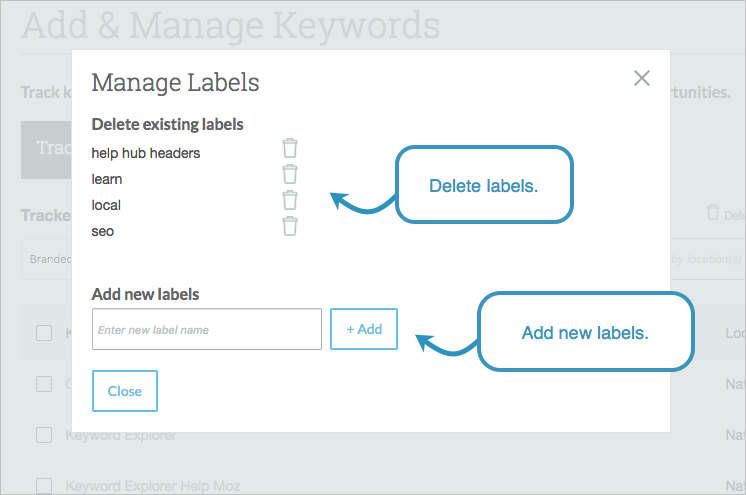746x495 pixels.
Task: Tick checkbox for 'Keyword Explorer Help Moz'
Action: 44,486
